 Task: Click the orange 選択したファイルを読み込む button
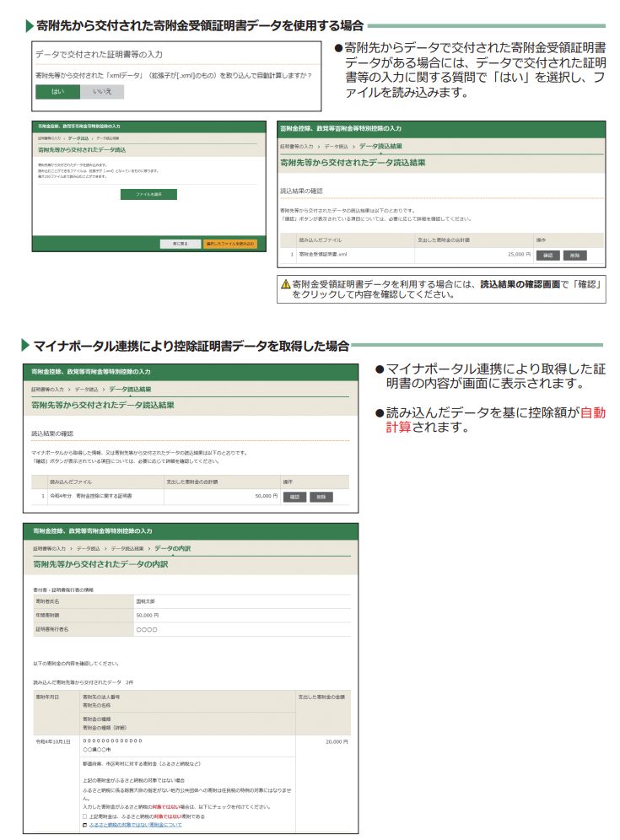click(229, 244)
